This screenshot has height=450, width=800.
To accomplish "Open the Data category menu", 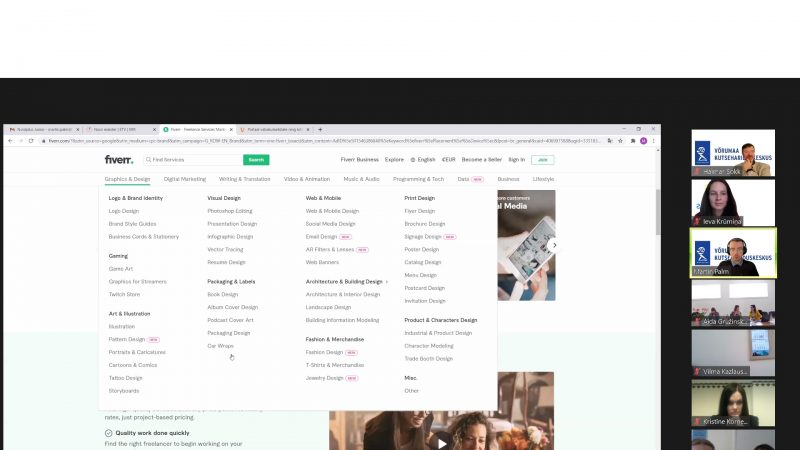I will point(463,179).
